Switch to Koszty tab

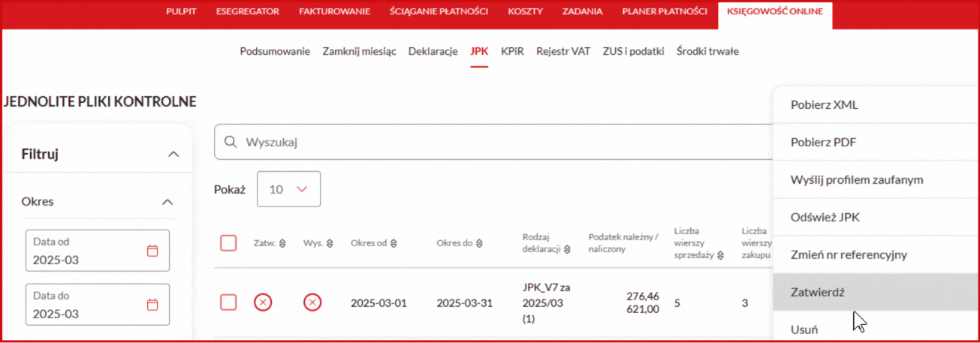tap(525, 11)
